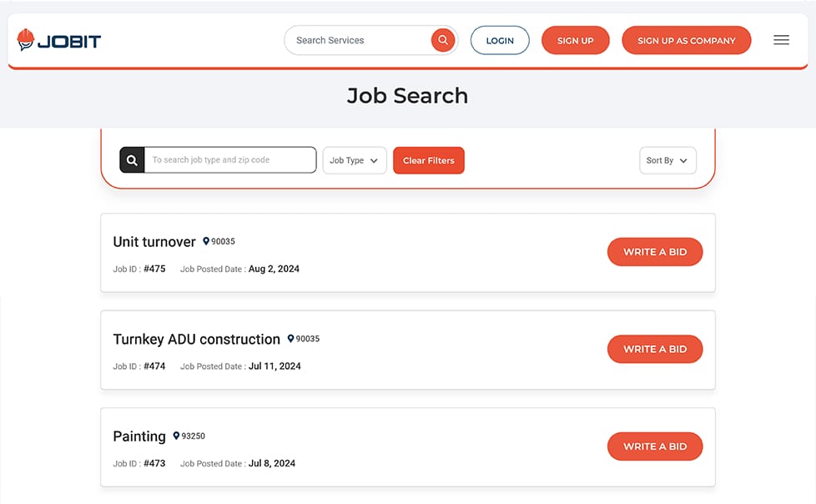Click the JOBIT hard-hat logo
This screenshot has height=504, width=816.
click(x=26, y=40)
